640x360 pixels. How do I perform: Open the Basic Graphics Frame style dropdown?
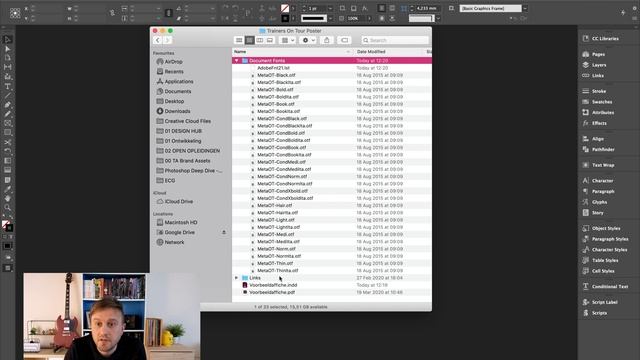tap(525, 8)
